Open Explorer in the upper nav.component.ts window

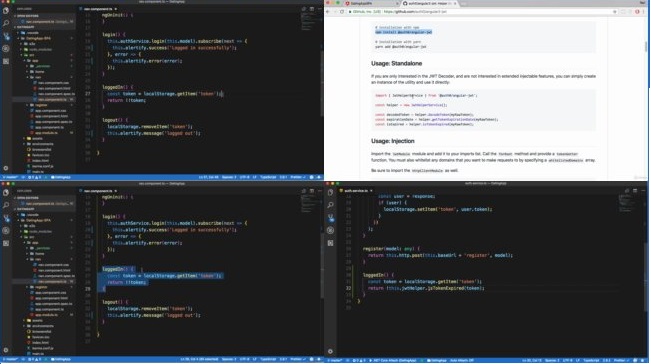(6, 11)
